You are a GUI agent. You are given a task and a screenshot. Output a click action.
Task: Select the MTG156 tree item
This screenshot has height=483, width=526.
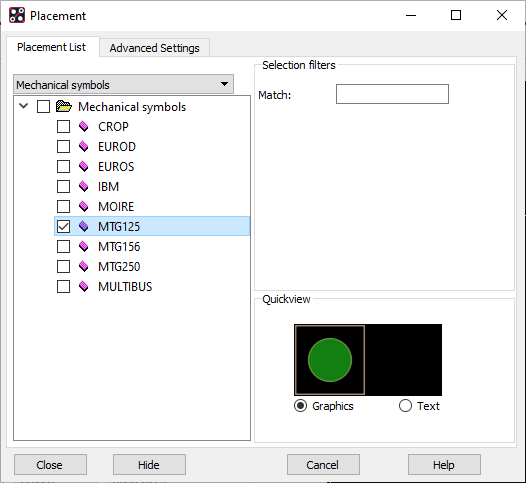pos(119,247)
